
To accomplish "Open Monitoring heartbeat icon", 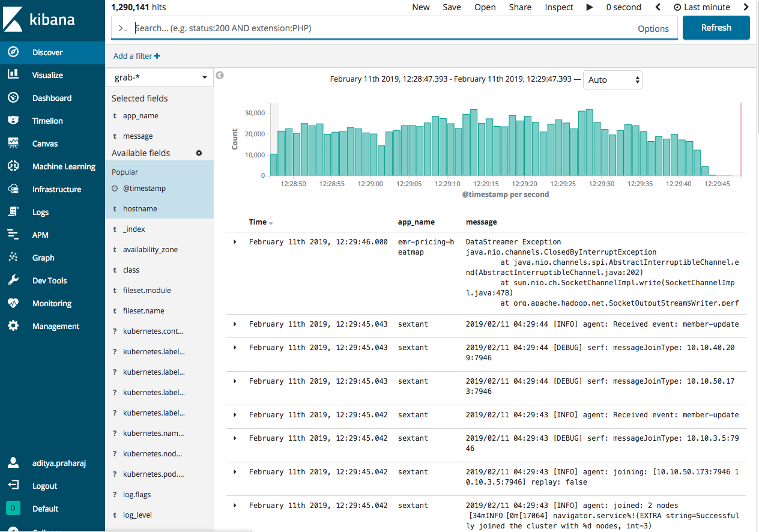I will pyautogui.click(x=13, y=303).
